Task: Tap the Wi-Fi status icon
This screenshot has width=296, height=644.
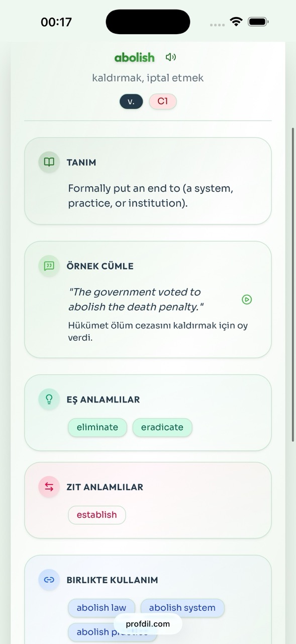Action: coord(236,22)
